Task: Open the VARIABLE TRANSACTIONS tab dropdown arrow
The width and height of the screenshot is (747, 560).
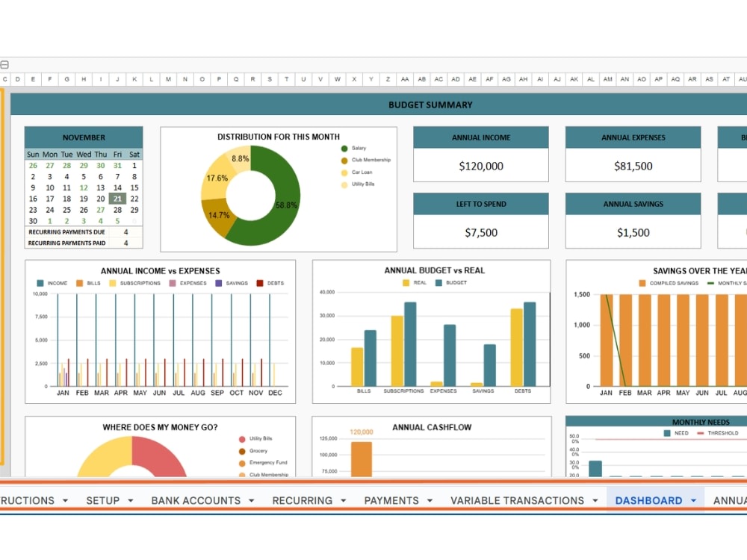Action: pyautogui.click(x=595, y=500)
